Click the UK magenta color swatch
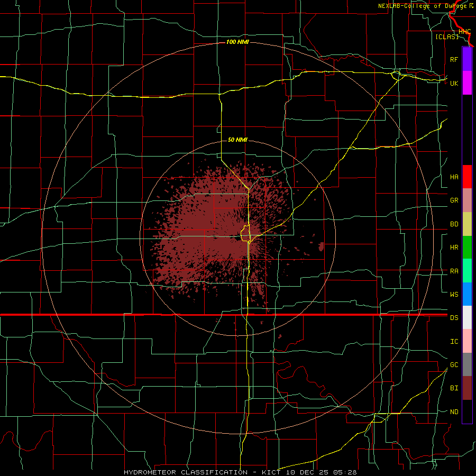476x476 pixels. coord(467,83)
